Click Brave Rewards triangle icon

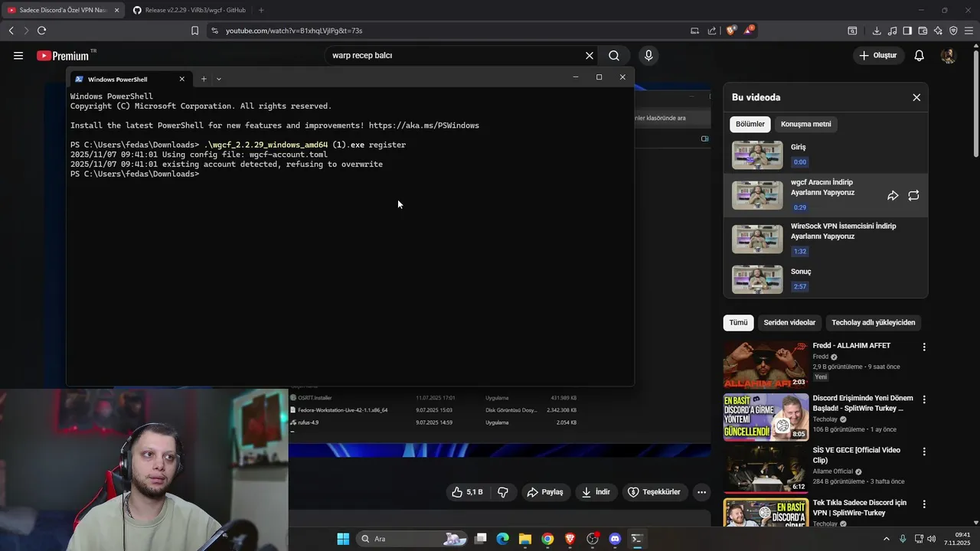(748, 31)
